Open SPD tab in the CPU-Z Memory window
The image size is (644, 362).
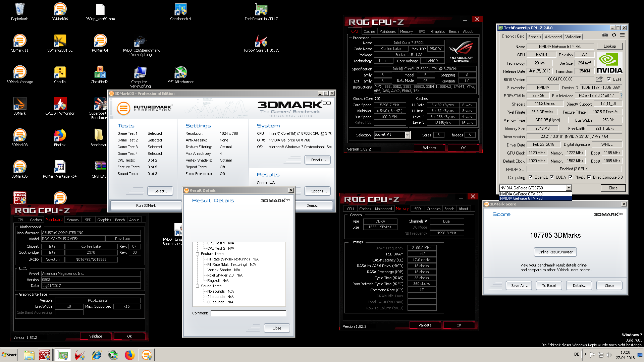point(417,209)
